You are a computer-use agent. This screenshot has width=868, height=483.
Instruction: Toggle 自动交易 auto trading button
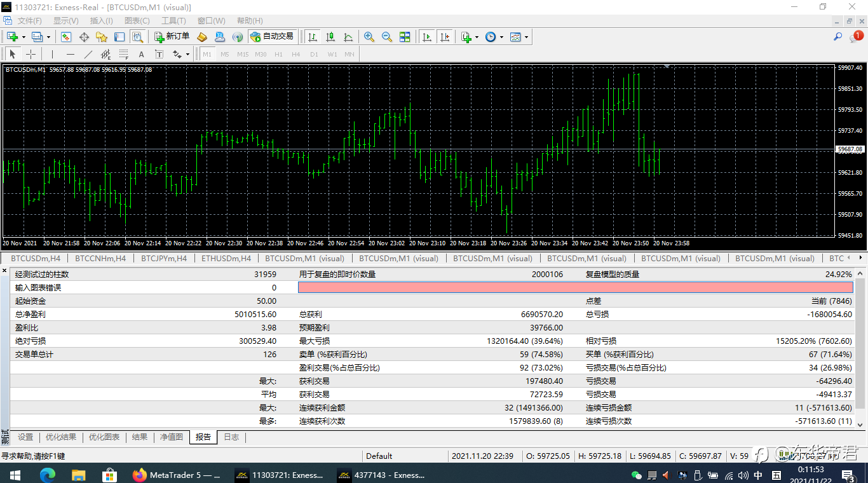[x=272, y=37]
